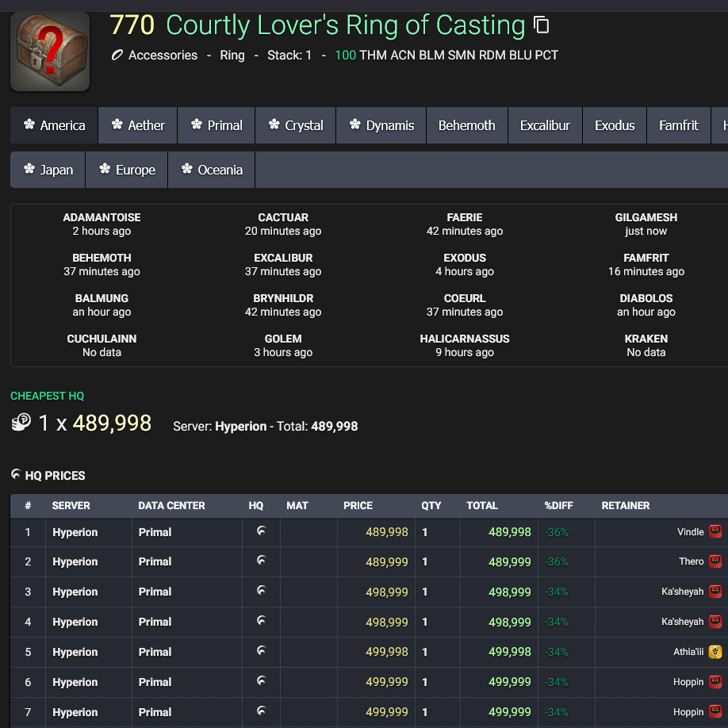
Task: Select the Exodus server tab
Action: [615, 125]
